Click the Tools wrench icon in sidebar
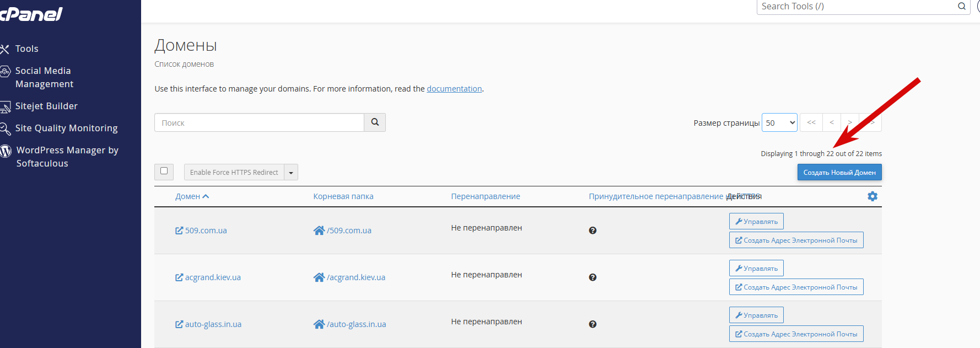 click(x=5, y=49)
